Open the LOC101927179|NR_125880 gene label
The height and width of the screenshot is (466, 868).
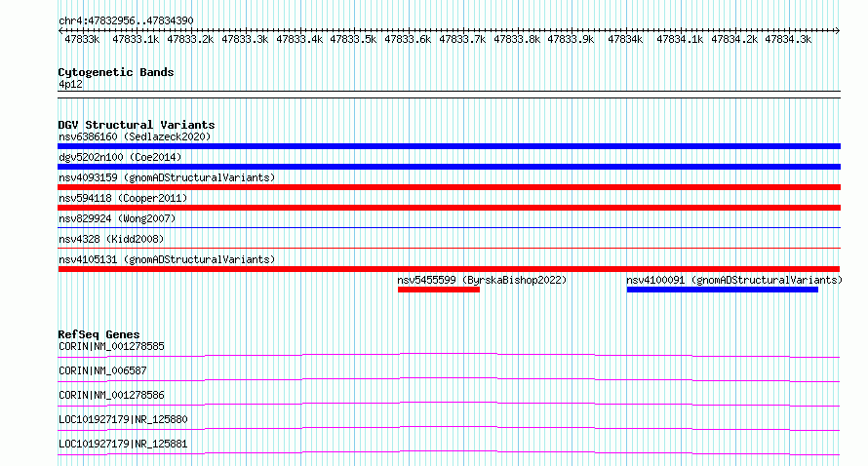click(x=123, y=419)
